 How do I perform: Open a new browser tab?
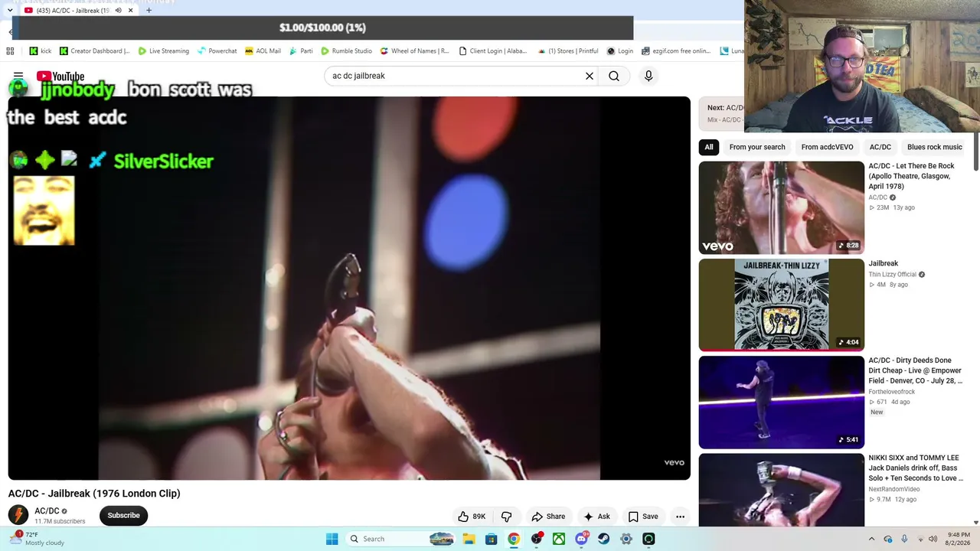[149, 11]
